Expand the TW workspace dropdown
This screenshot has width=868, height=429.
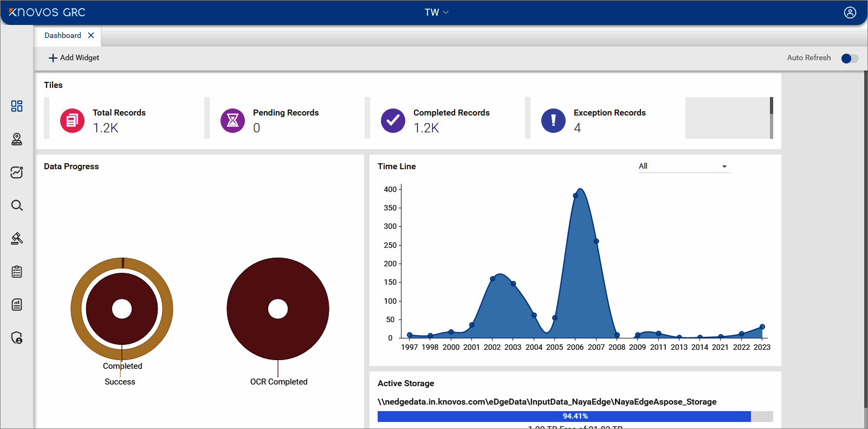tap(436, 12)
